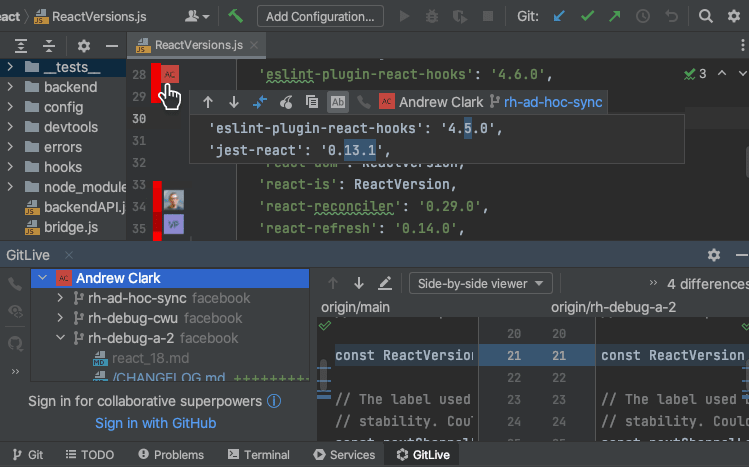Image resolution: width=749 pixels, height=467 pixels.
Task: Hide the project panel minus icon
Action: (112, 46)
